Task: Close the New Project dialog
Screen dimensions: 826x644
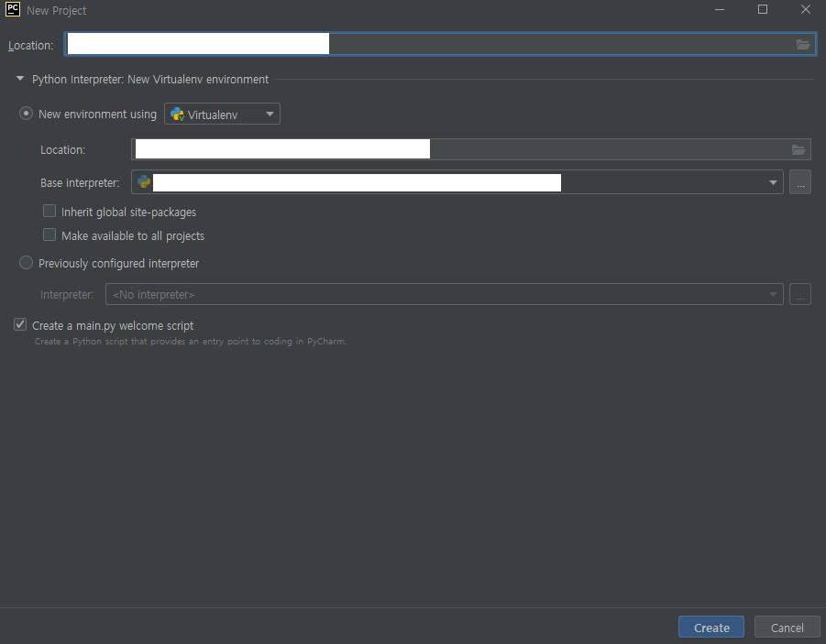Action: [806, 9]
